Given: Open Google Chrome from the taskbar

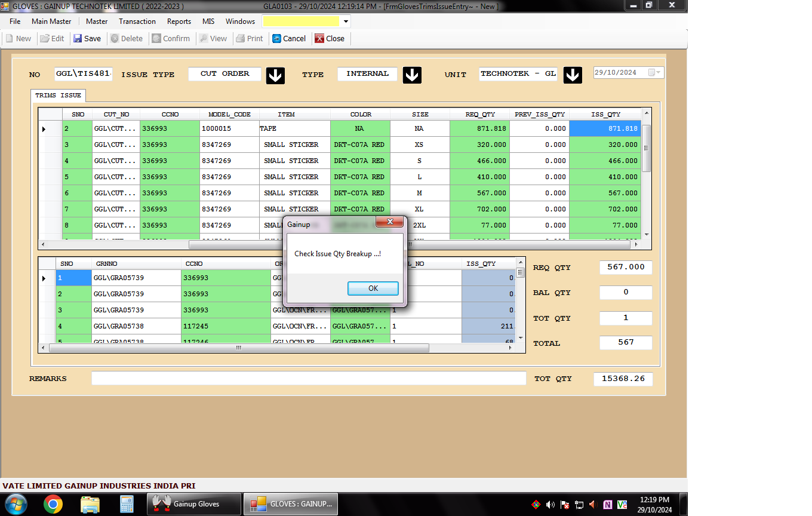Looking at the screenshot, I should [x=53, y=505].
